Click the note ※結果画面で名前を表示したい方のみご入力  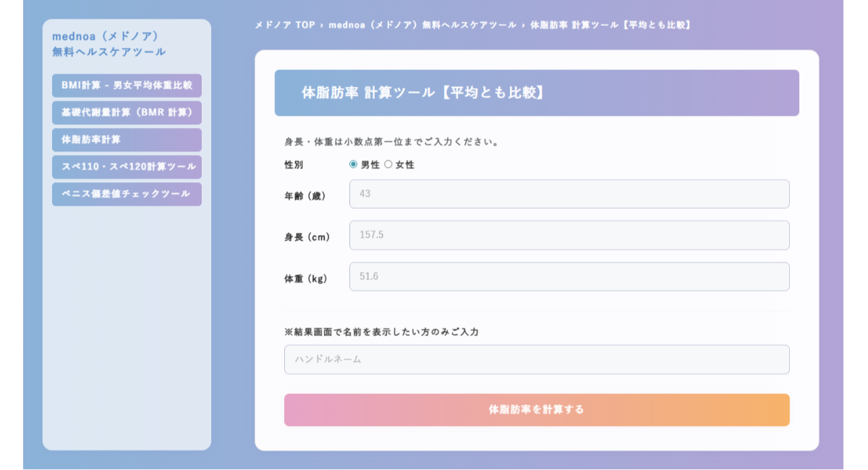381,332
